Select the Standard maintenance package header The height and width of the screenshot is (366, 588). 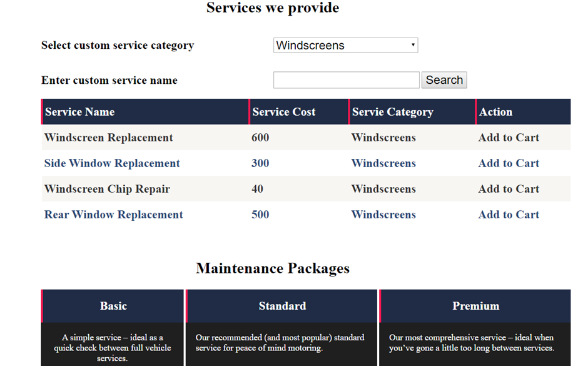282,306
